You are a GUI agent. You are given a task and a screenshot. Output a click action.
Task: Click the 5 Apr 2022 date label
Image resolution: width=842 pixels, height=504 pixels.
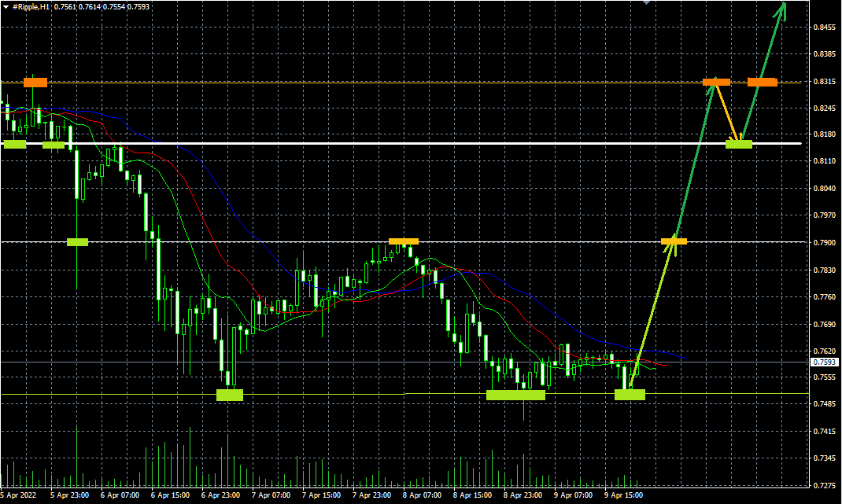19,495
